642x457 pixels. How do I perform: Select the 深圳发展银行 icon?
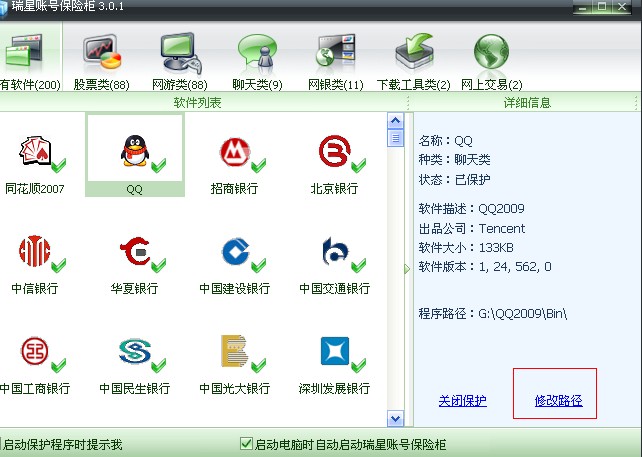[x=335, y=351]
